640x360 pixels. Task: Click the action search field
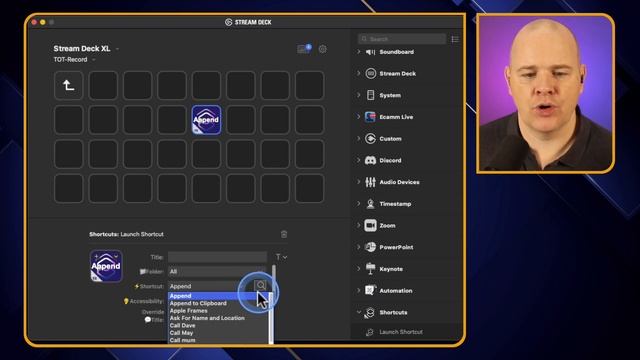pos(402,39)
